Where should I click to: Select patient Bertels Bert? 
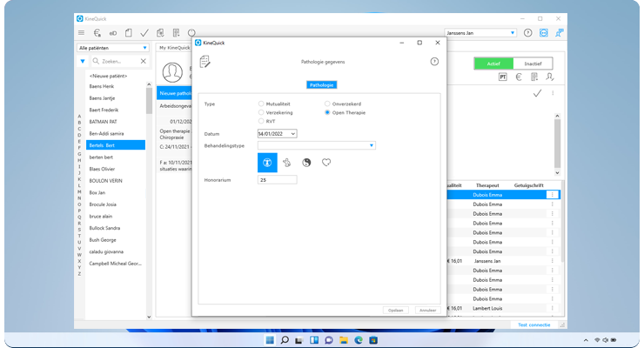pos(116,145)
